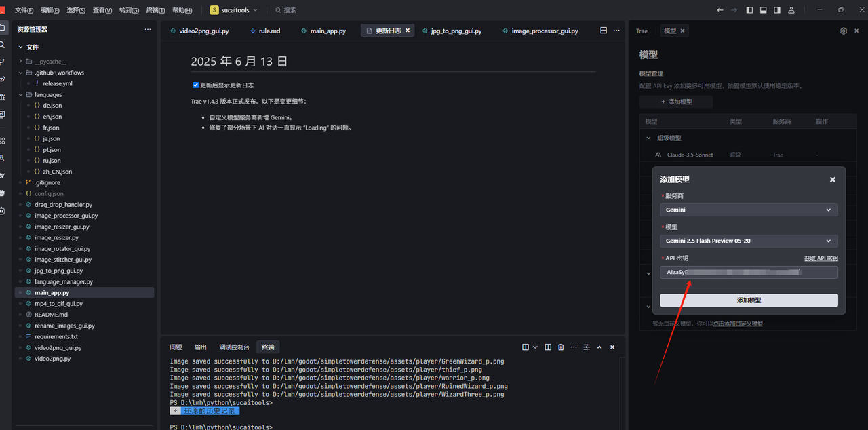Switch to the Trae panel tab

642,31
